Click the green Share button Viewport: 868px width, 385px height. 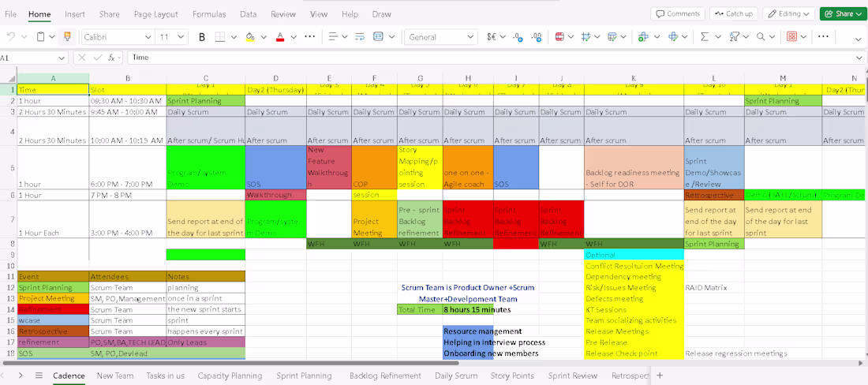843,14
